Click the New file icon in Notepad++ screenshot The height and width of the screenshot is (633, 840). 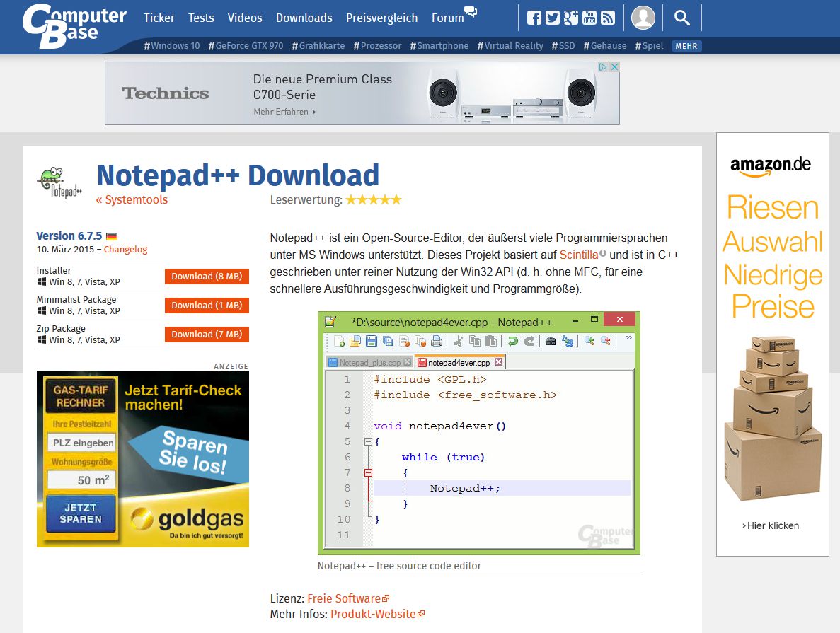[x=339, y=341]
